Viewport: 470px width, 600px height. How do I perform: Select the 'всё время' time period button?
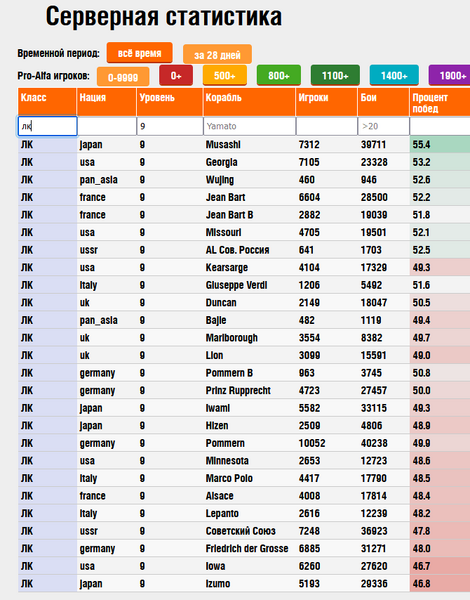(140, 52)
